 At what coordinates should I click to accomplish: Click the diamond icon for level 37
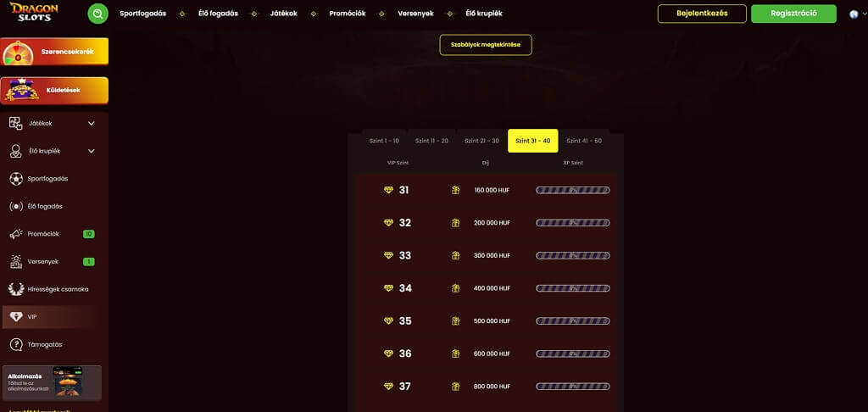388,386
